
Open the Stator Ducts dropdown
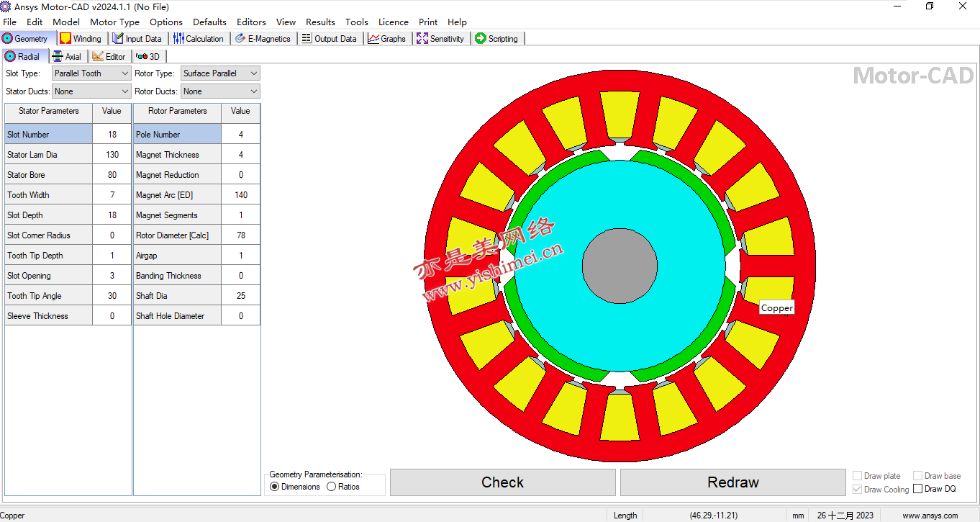91,91
